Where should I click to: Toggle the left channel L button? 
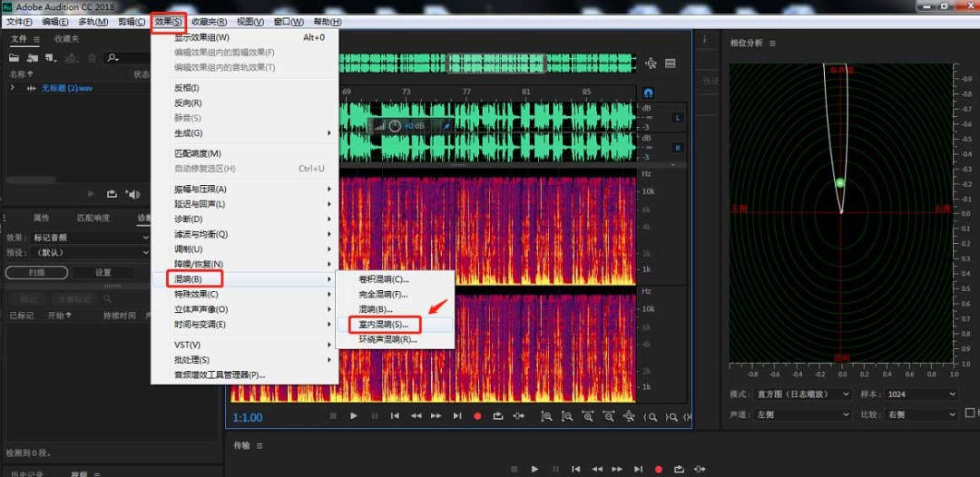coord(677,118)
